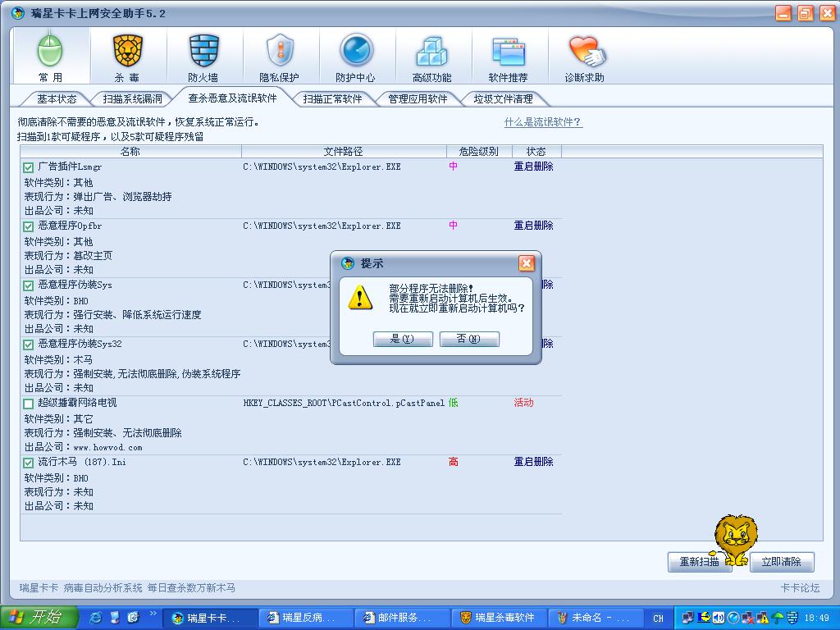Switch to the 基本状态 tab
The width and height of the screenshot is (840, 630).
(57, 98)
